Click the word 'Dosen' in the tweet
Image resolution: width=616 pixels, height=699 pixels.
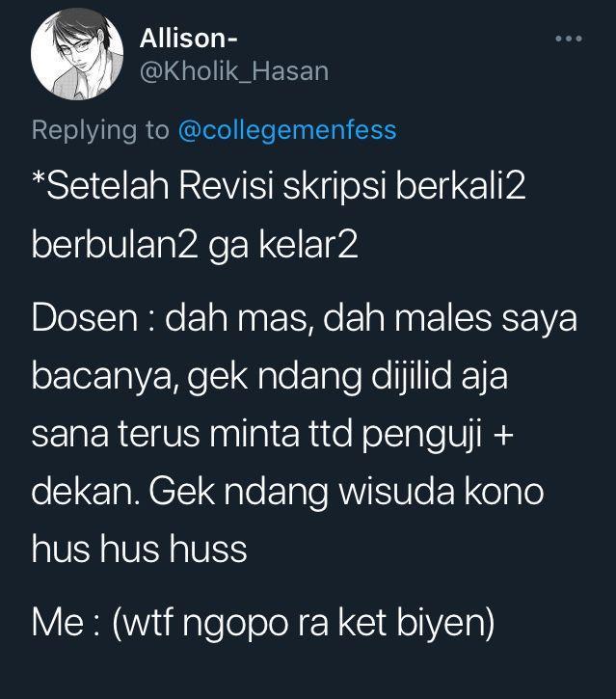[x=85, y=318]
